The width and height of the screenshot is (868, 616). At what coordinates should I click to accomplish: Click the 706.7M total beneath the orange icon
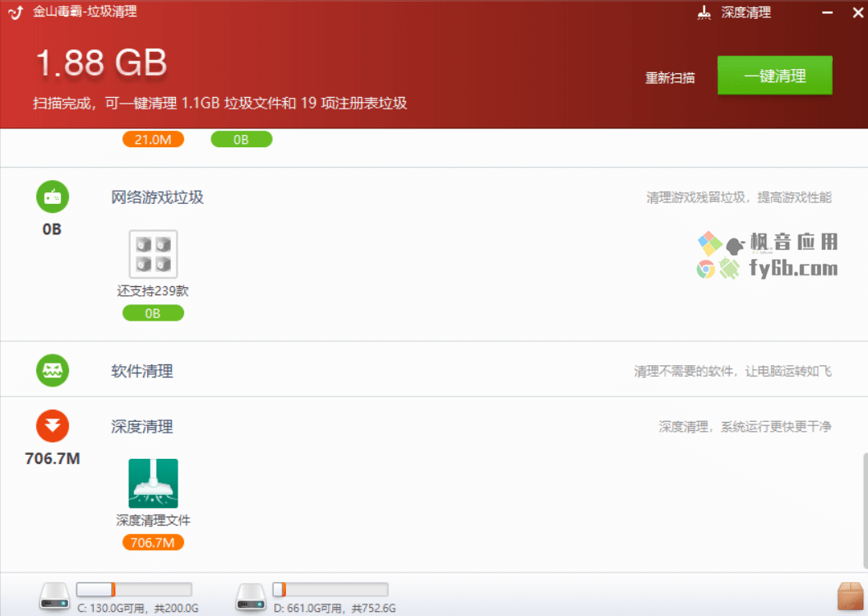(x=53, y=459)
